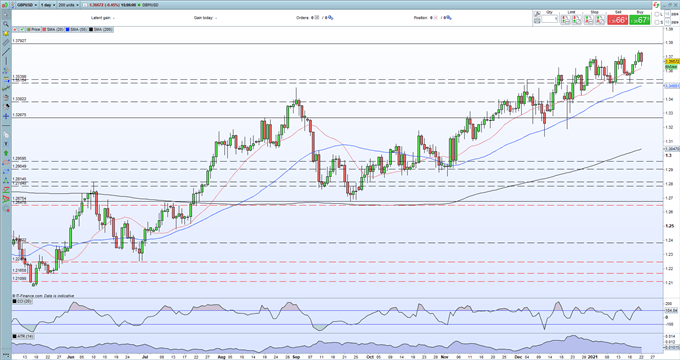Click the red Sell price button
The height and width of the screenshot is (360, 680).
[618, 20]
